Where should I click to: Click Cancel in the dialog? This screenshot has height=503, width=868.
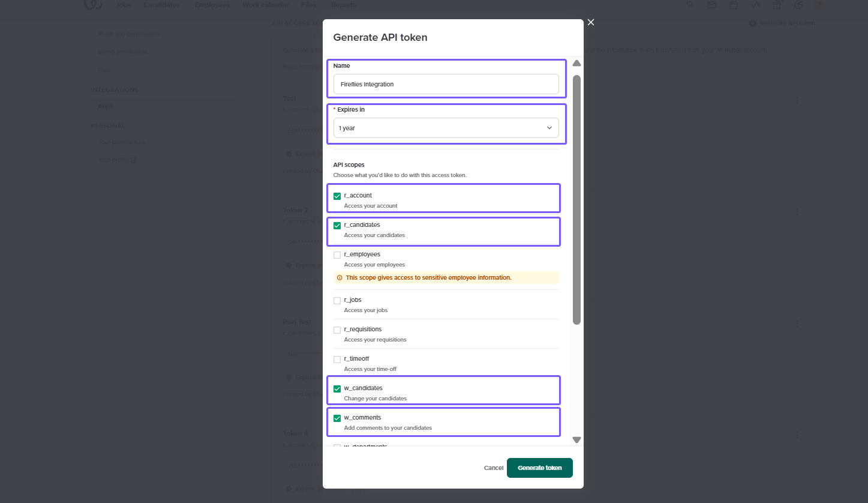coord(494,468)
